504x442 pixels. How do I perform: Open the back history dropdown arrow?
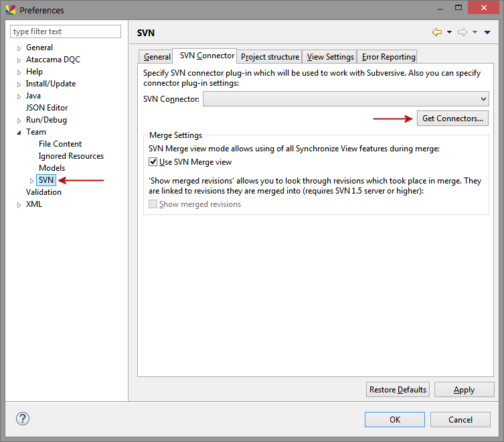coord(449,32)
